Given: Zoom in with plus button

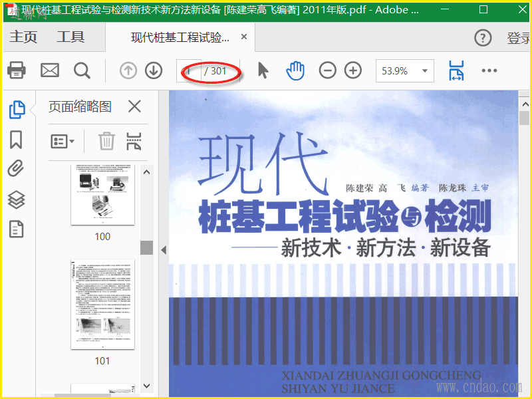Looking at the screenshot, I should (x=353, y=70).
